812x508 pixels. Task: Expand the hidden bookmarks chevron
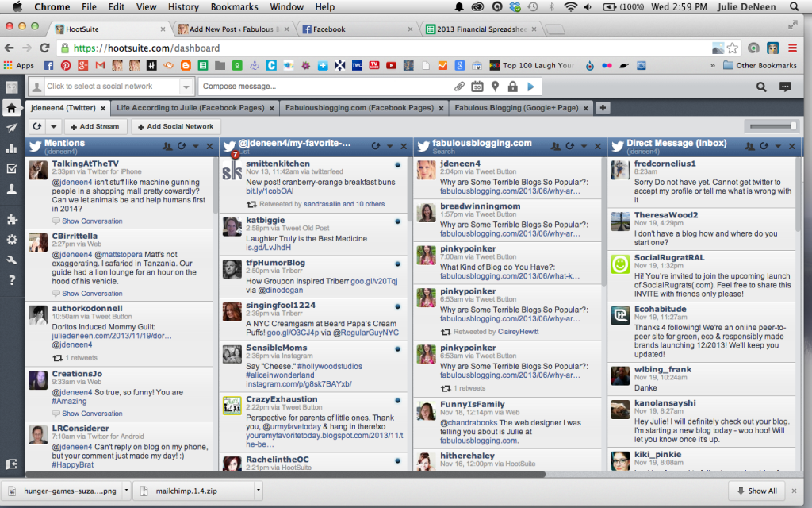(713, 65)
